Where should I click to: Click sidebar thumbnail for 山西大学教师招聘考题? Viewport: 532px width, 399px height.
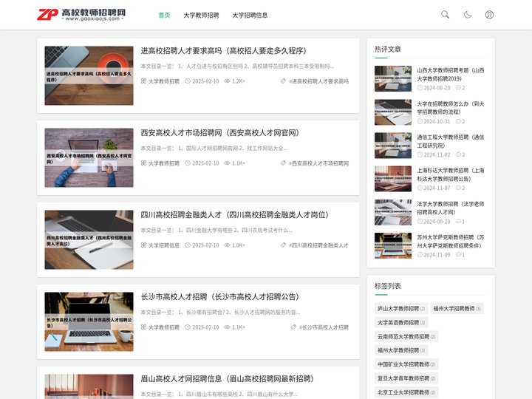point(393,79)
